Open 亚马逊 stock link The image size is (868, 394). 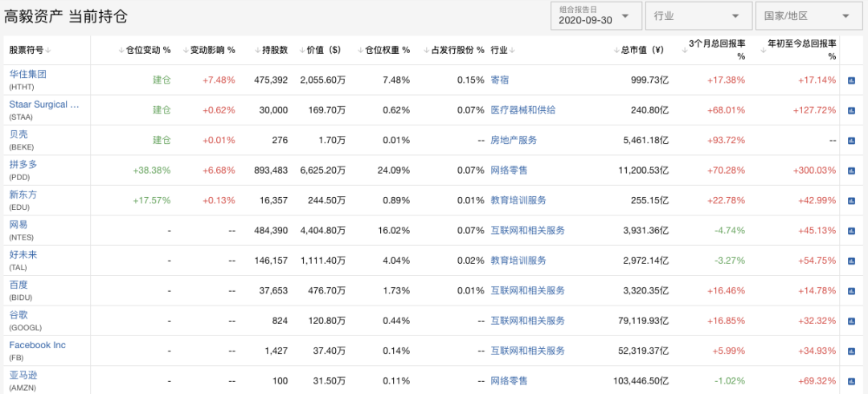(x=23, y=376)
